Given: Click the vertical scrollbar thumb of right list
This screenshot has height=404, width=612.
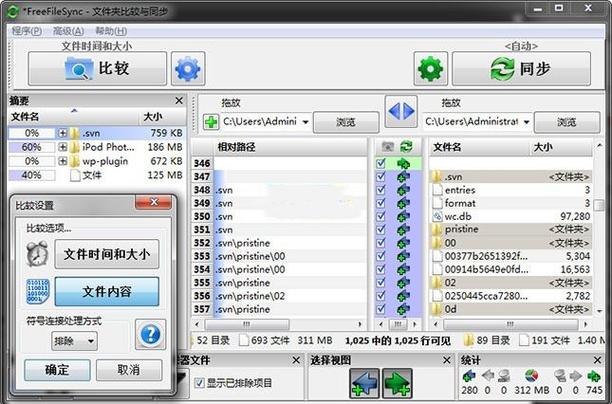Looking at the screenshot, I should coord(599,205).
